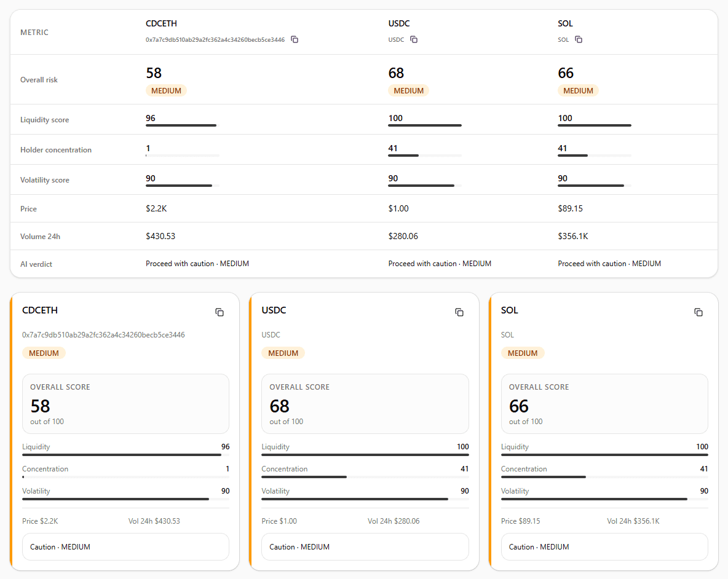Viewport: 728px width, 579px height.
Task: Click the Holder concentration row label
Action: pyautogui.click(x=56, y=150)
